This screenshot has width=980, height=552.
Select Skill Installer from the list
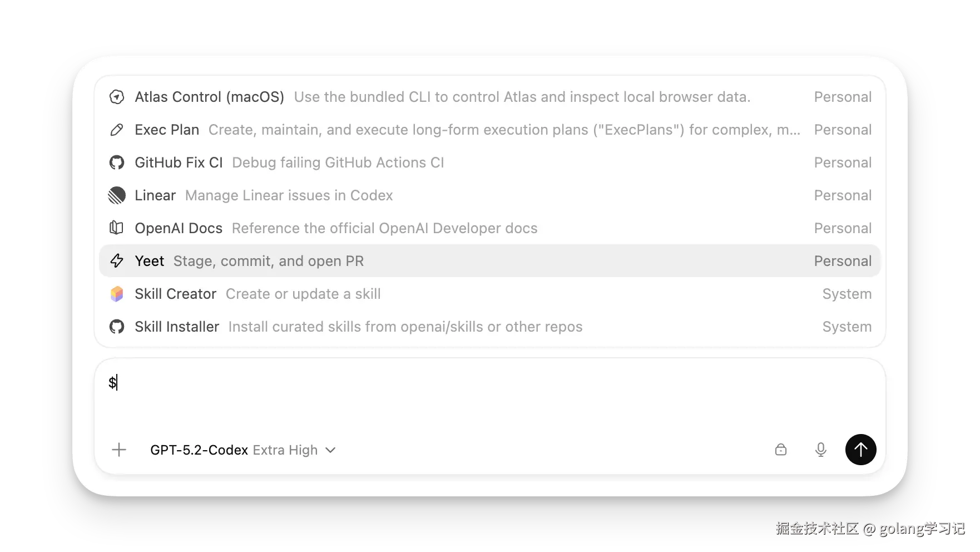coord(177,327)
